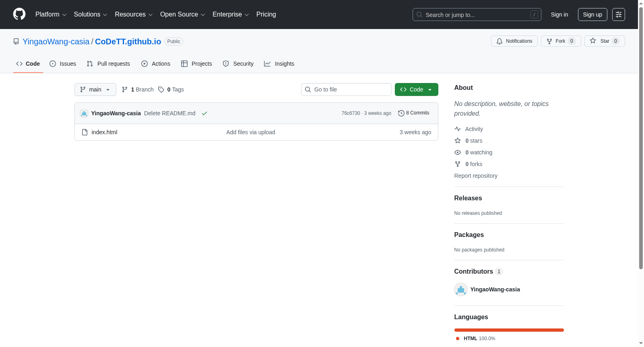This screenshot has width=644, height=347.
Task: Open the Packages heading link
Action: 469,235
